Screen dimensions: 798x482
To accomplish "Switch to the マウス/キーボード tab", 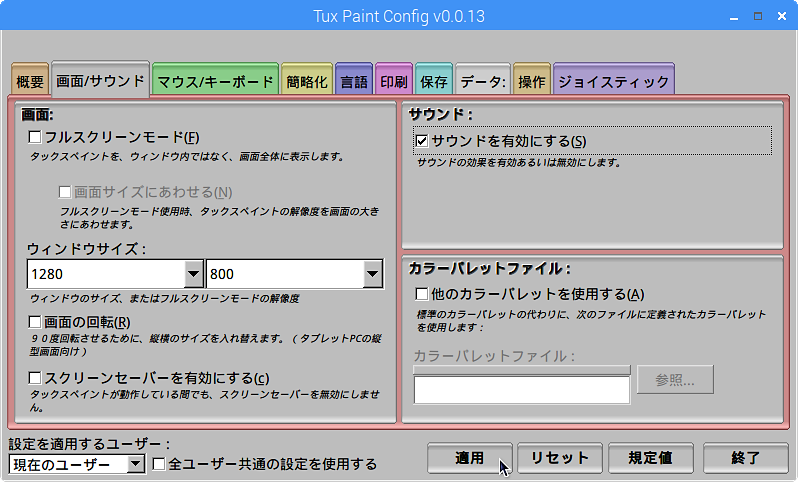I will pyautogui.click(x=215, y=80).
